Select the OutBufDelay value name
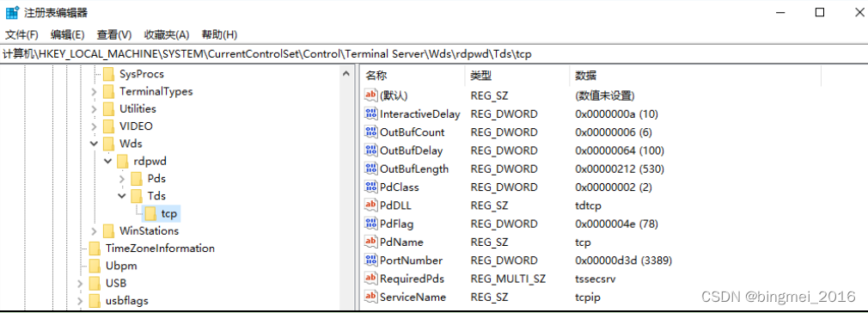 click(x=412, y=150)
